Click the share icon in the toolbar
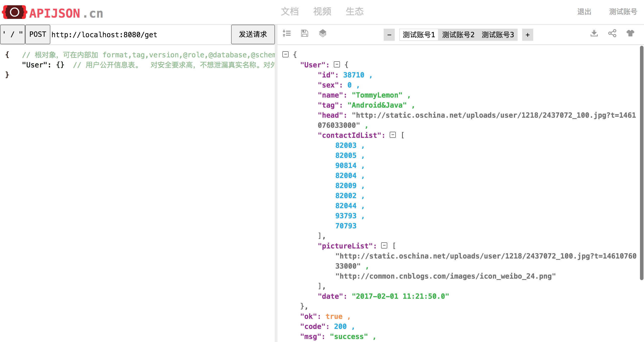 612,33
